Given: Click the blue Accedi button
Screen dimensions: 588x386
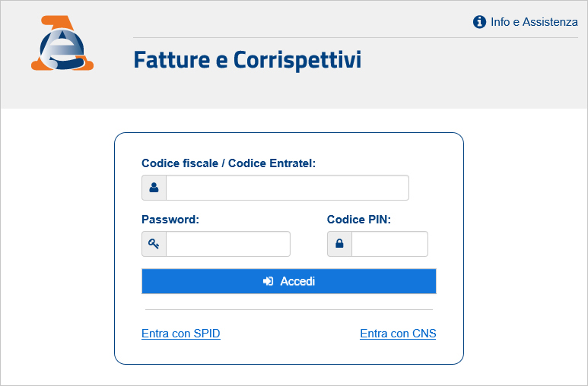Looking at the screenshot, I should (289, 281).
